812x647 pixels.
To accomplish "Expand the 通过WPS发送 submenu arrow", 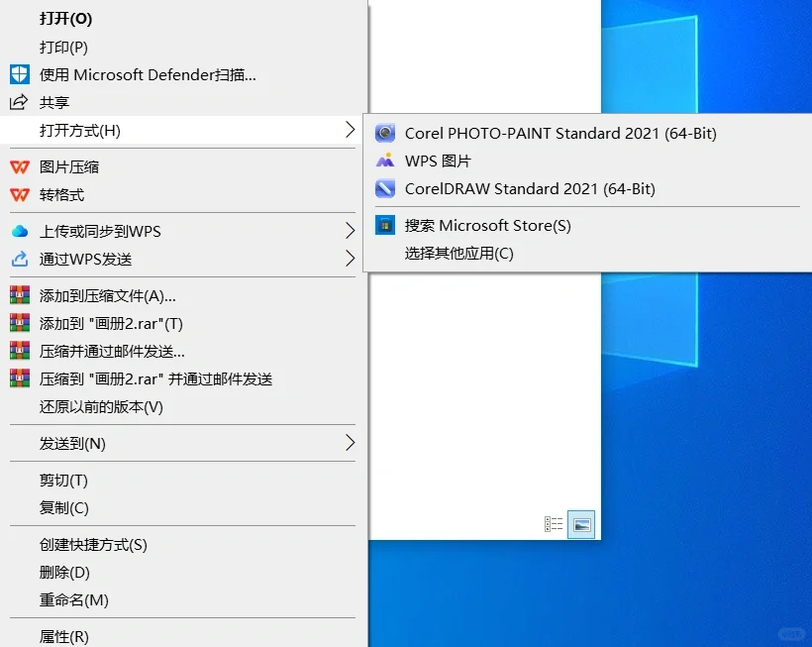I will 351,258.
